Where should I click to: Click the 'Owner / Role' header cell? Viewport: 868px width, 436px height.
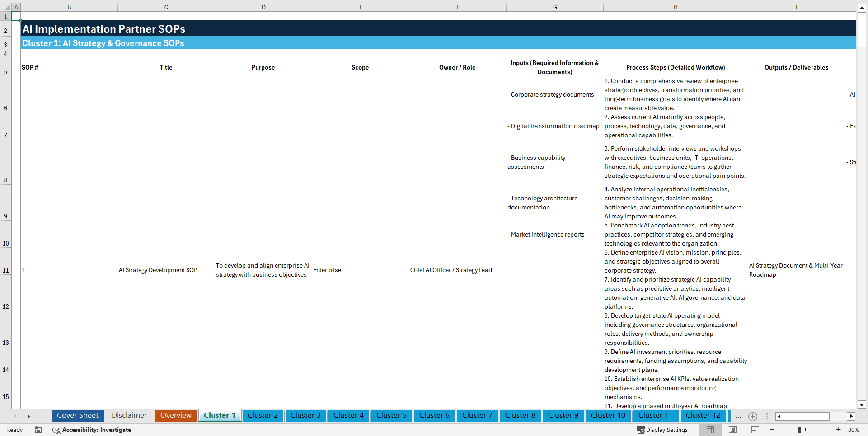pos(457,67)
